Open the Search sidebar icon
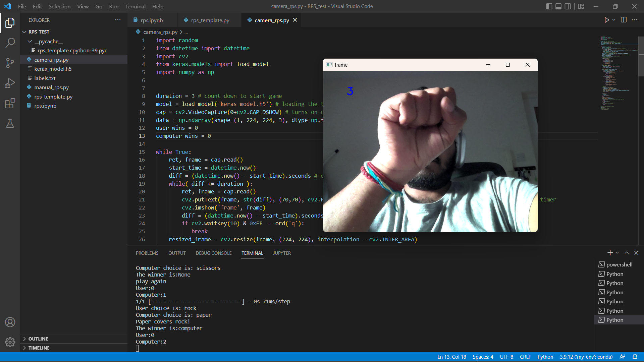 pyautogui.click(x=10, y=43)
